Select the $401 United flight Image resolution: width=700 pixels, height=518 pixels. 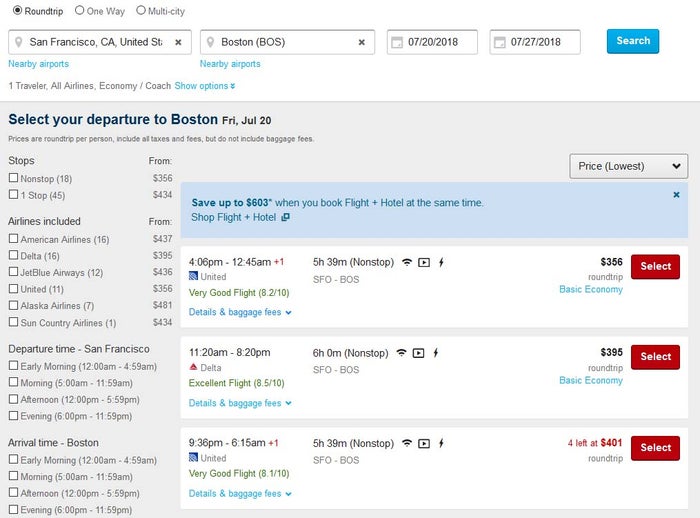pyautogui.click(x=655, y=448)
